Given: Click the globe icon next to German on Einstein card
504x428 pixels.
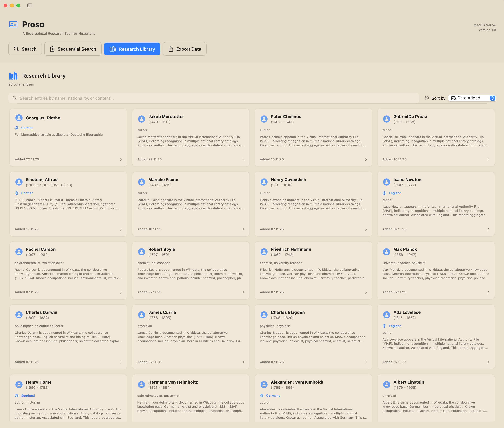Looking at the screenshot, I should (x=17, y=193).
